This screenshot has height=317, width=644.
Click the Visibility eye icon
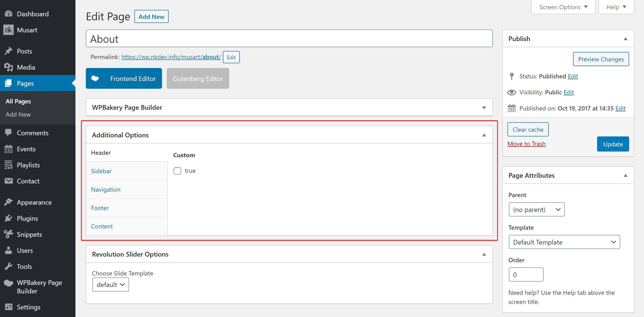click(x=511, y=92)
